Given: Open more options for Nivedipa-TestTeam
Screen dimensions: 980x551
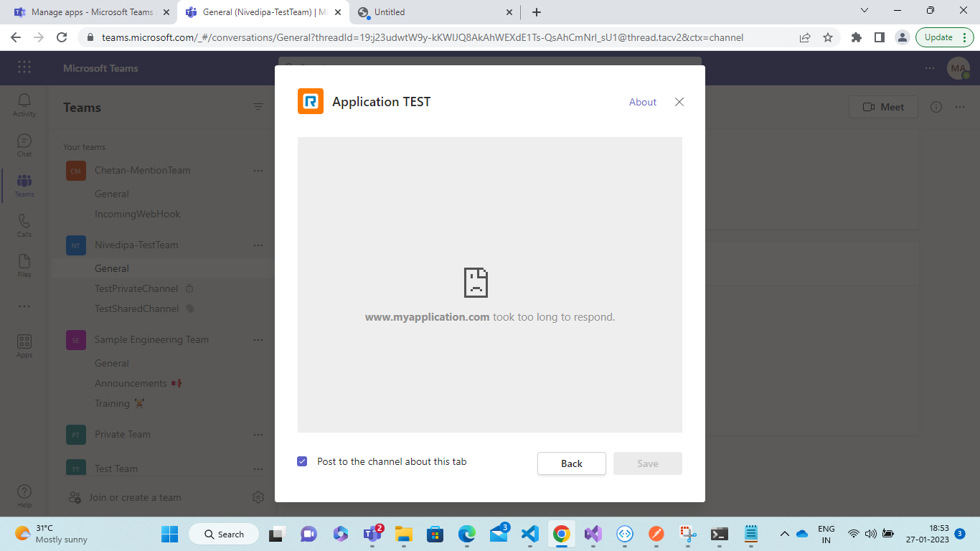Looking at the screenshot, I should [258, 245].
